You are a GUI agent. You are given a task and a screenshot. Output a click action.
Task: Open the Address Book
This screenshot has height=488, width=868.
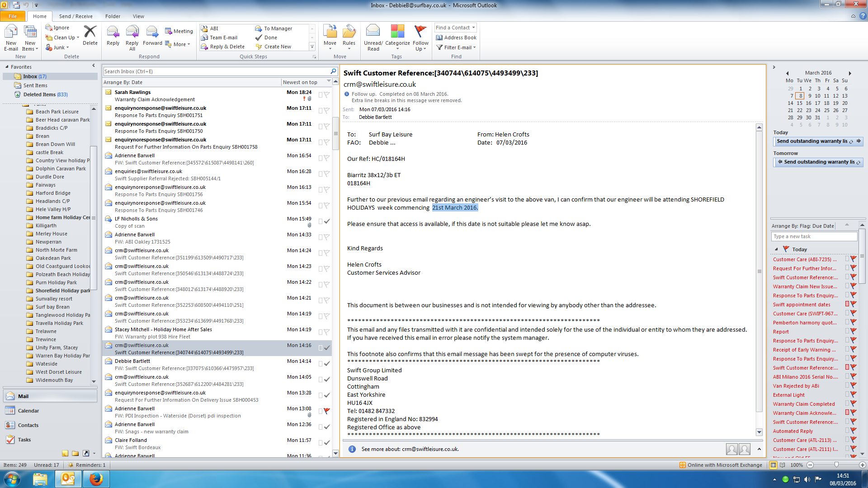coord(456,38)
